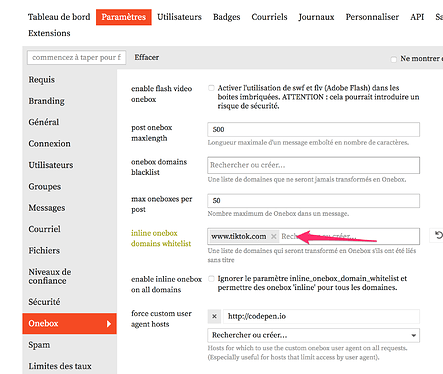Focus the settings filter search box
Image resolution: width=443 pixels, height=374 pixels.
76,57
